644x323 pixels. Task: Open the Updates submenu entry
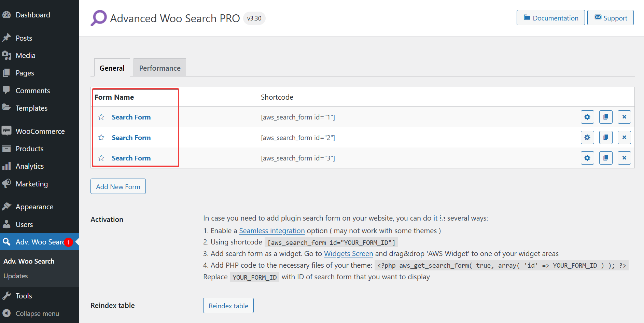coord(16,276)
